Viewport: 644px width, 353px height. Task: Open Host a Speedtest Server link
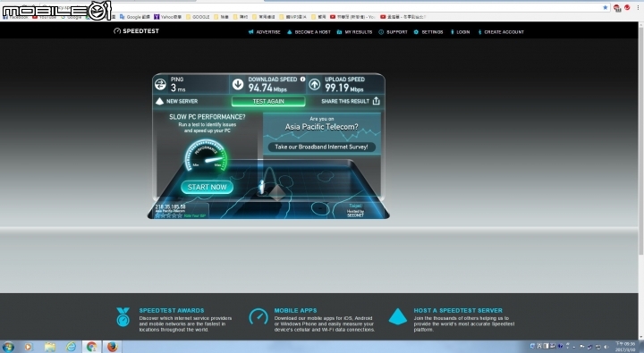click(x=458, y=310)
